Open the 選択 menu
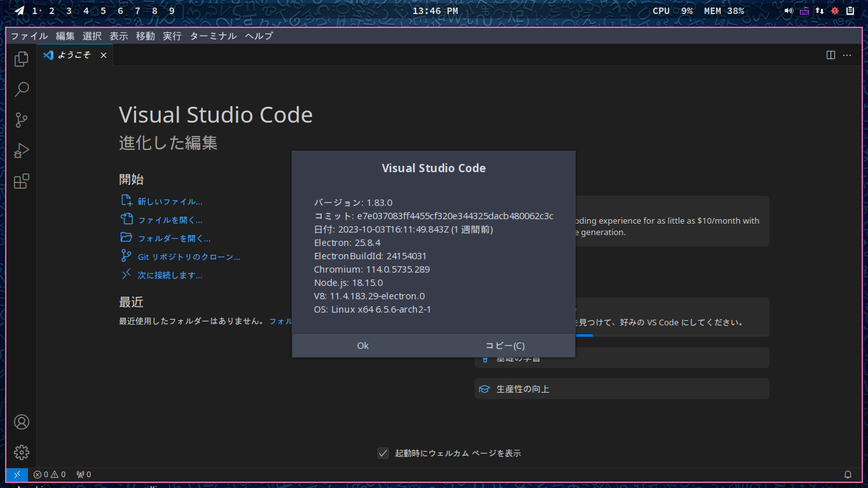The image size is (868, 488). pos(92,36)
